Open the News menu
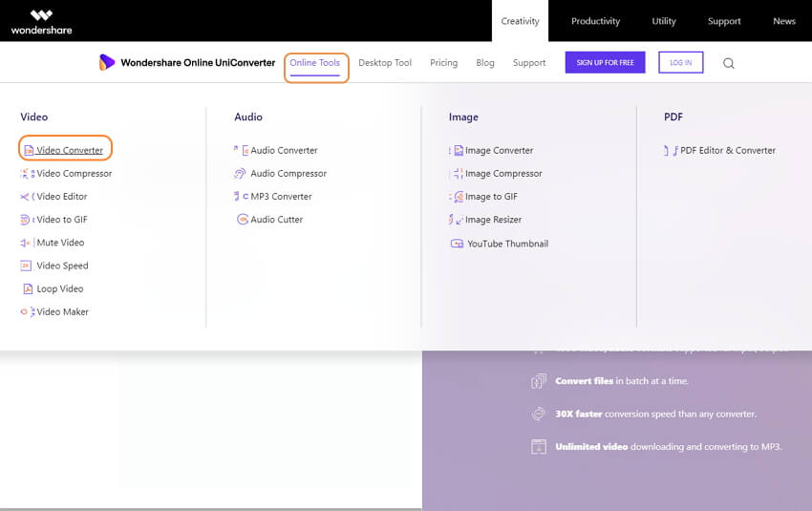Image resolution: width=812 pixels, height=511 pixels. 784,21
